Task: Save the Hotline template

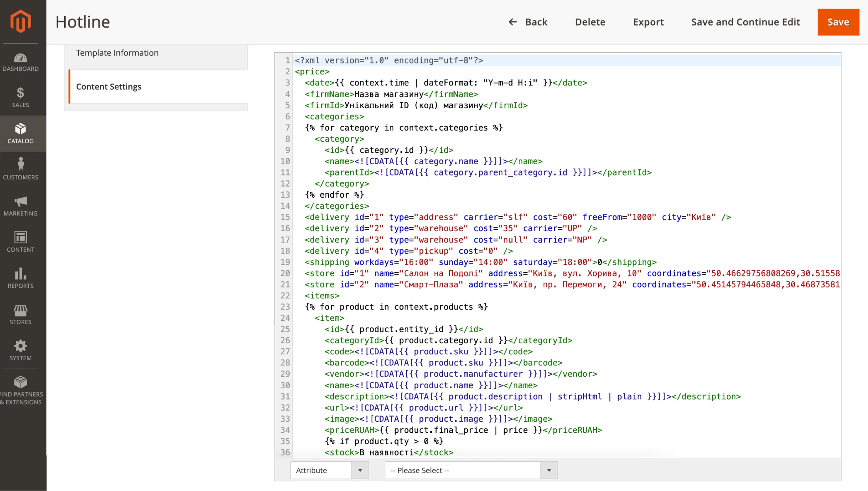Action: click(x=838, y=22)
